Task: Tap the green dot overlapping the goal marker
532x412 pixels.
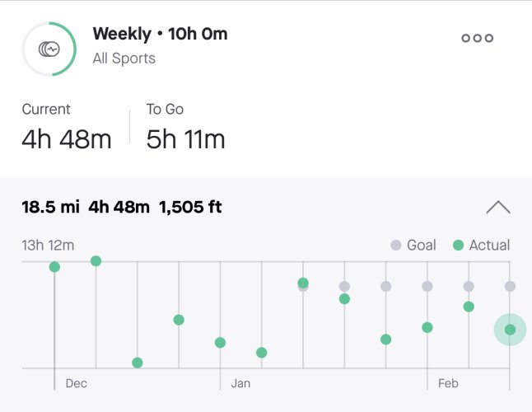Action: coord(303,283)
